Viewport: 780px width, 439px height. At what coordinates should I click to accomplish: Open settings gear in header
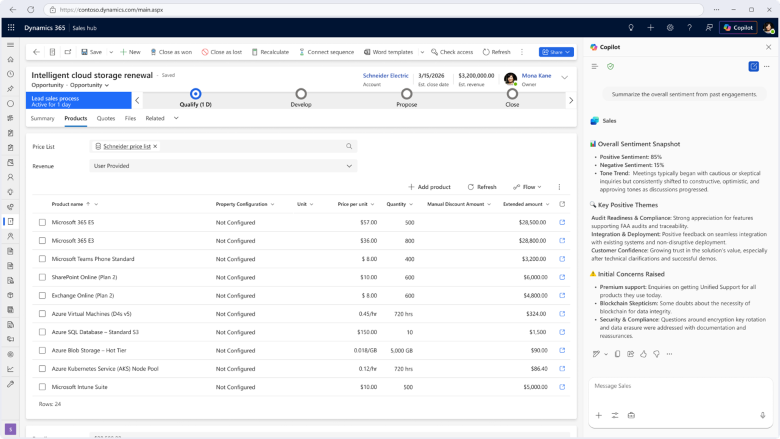670,28
